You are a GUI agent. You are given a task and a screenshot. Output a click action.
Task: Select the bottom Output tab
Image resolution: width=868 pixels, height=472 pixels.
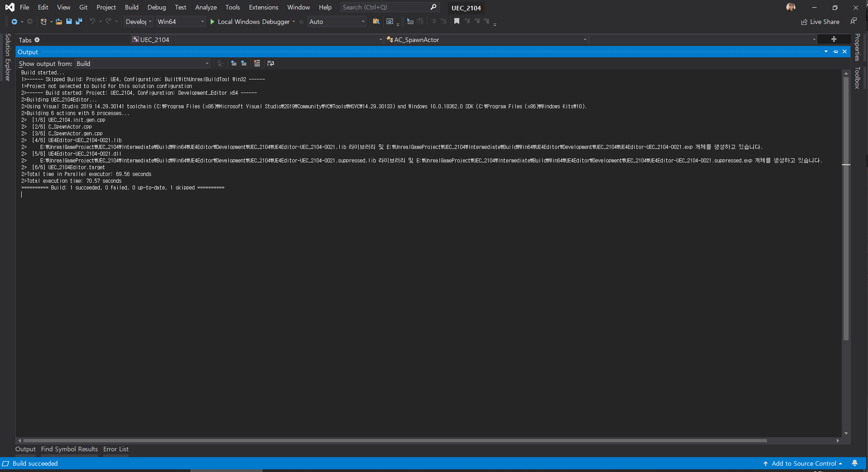(x=25, y=449)
